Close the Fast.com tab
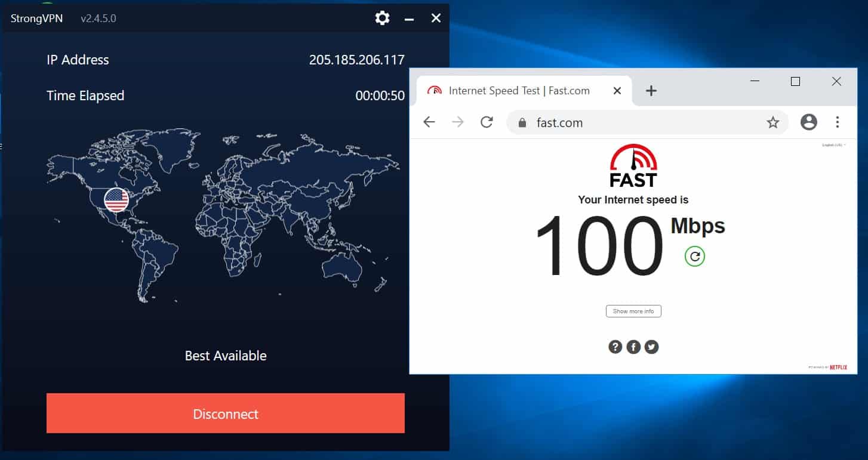This screenshot has width=868, height=460. coord(617,91)
